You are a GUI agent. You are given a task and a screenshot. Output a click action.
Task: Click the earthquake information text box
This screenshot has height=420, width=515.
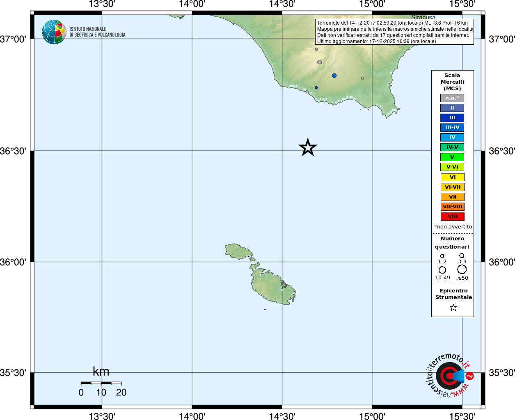click(x=394, y=32)
